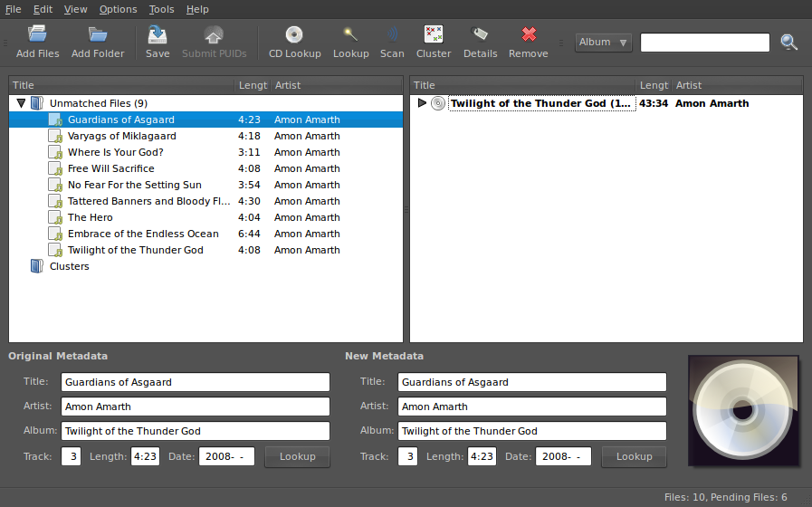Click the file icon for Guardians of Asgaard
Viewport: 812px width, 507px height.
tap(55, 120)
